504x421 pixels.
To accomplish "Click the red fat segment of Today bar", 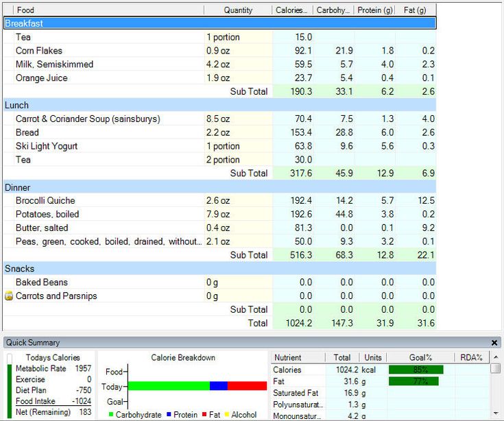I will (x=247, y=385).
